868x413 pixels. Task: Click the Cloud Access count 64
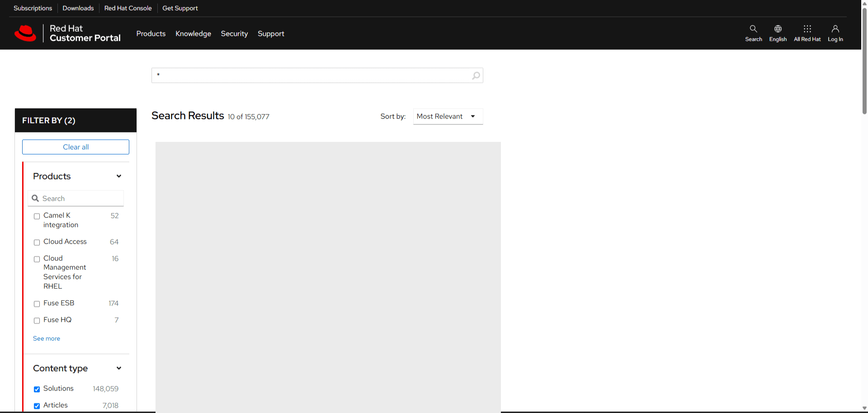click(x=114, y=242)
